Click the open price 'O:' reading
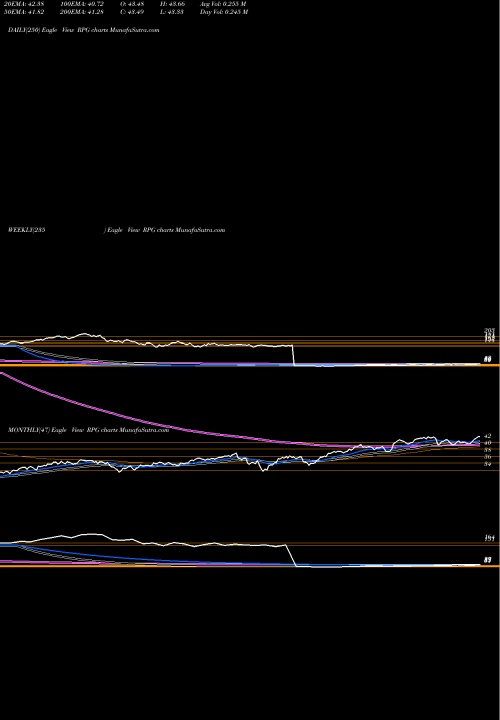The height and width of the screenshot is (720, 500). (132, 4)
